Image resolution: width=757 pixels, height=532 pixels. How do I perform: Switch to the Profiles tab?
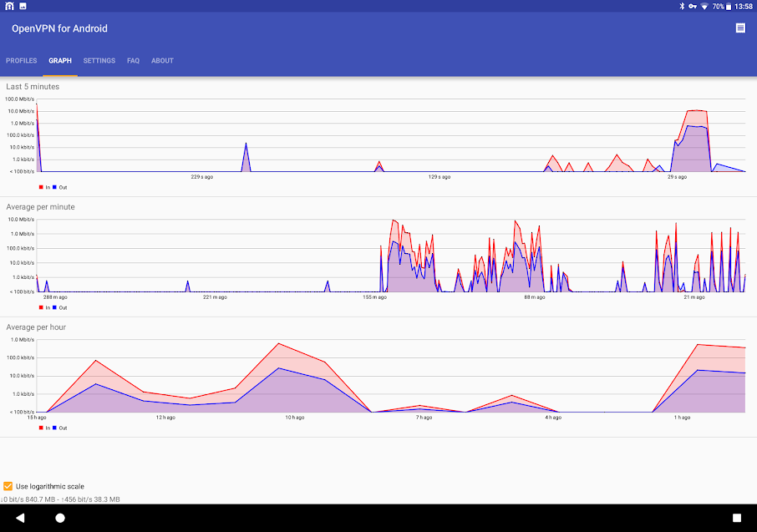(22, 61)
